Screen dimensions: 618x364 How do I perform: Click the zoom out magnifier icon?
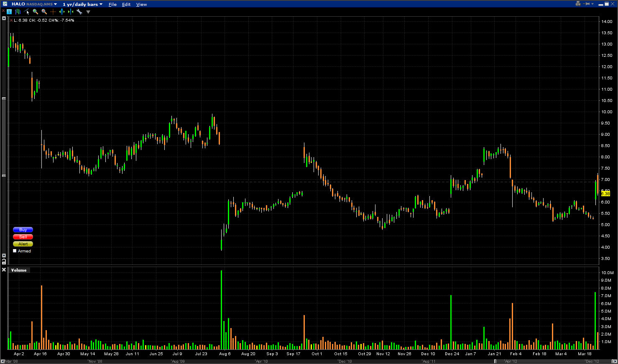[x=44, y=12]
